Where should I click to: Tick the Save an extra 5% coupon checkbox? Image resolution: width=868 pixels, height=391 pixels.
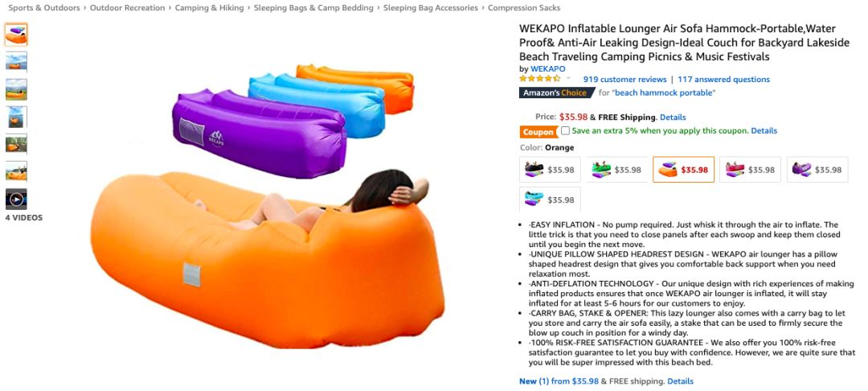565,130
